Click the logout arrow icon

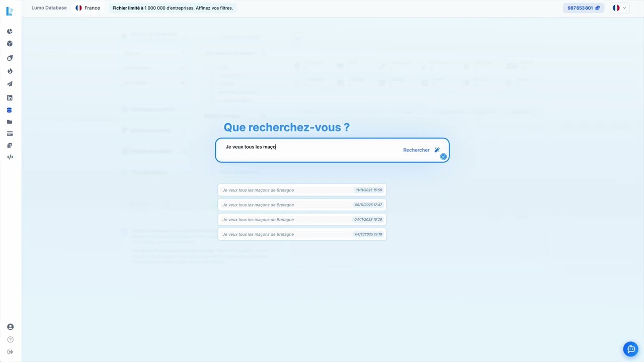coord(10,352)
